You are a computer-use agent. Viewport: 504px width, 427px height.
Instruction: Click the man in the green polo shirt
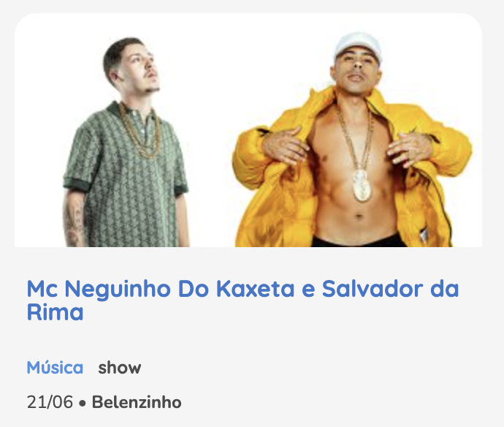pos(126,143)
